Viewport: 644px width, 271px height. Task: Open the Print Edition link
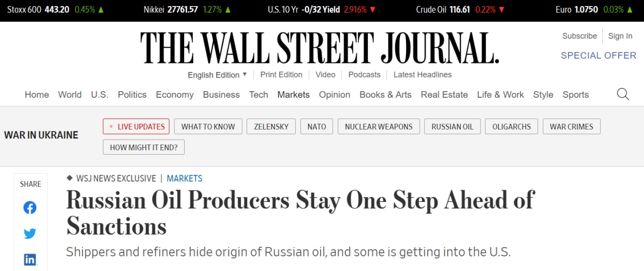[281, 75]
